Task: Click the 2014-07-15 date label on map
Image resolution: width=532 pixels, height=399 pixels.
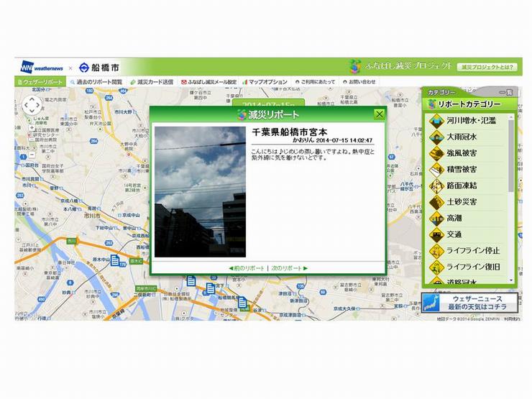Action: click(x=268, y=103)
